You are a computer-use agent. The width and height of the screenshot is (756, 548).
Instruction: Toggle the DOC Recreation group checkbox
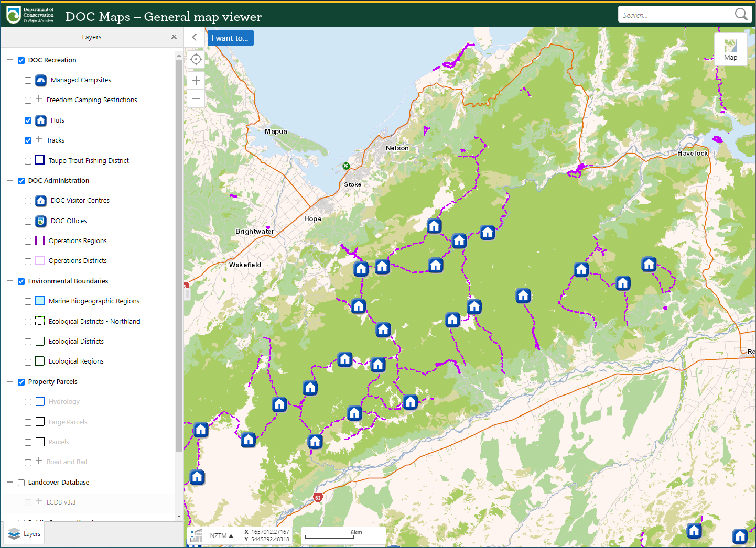(21, 61)
